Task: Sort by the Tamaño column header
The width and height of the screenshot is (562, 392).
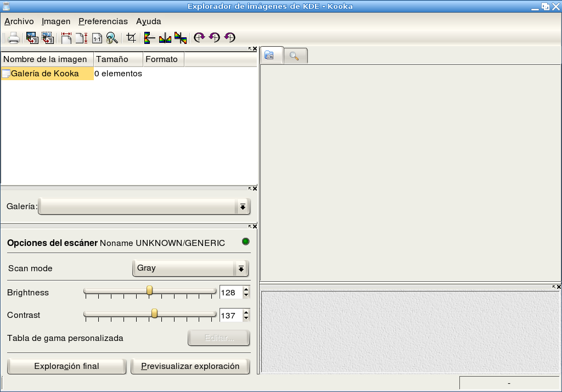Action: 119,59
